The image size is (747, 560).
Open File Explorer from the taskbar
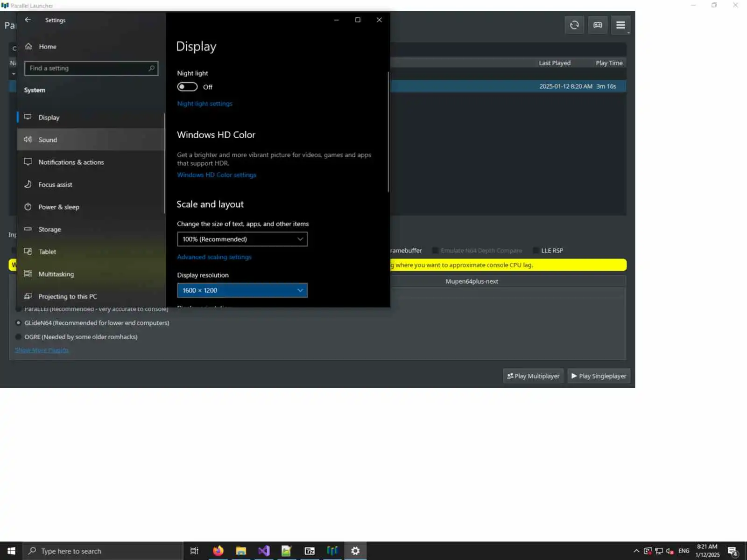click(241, 551)
